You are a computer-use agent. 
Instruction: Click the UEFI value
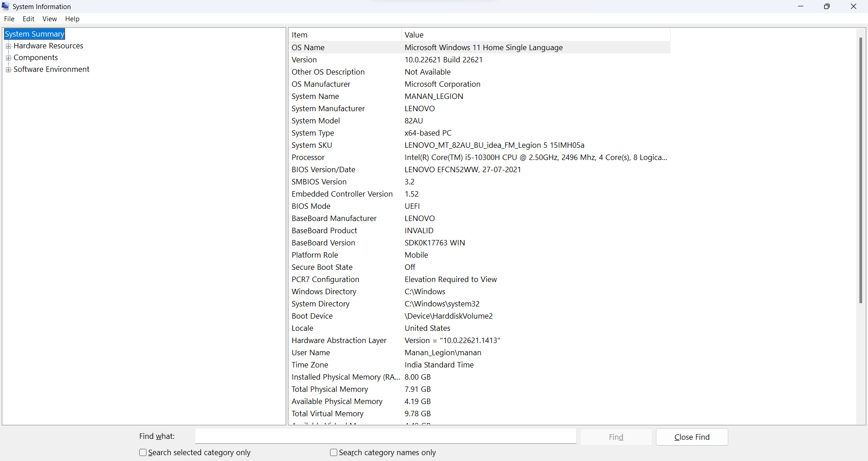pos(412,206)
